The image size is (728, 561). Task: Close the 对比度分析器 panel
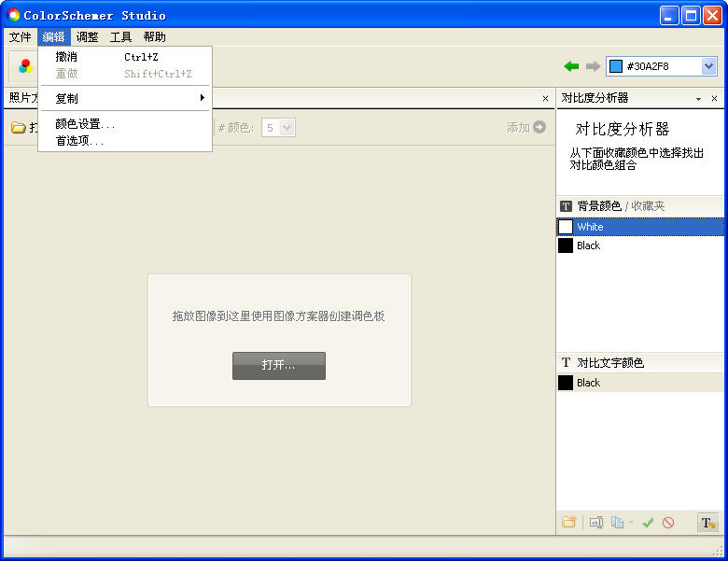pyautogui.click(x=714, y=98)
